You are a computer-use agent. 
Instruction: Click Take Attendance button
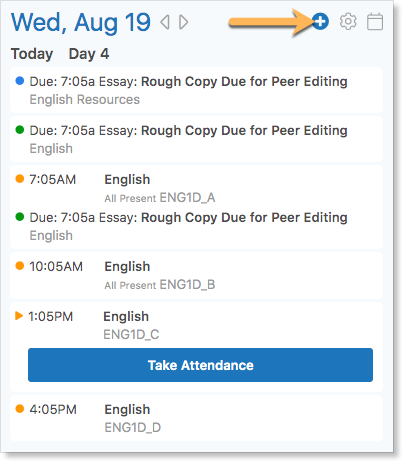(200, 365)
